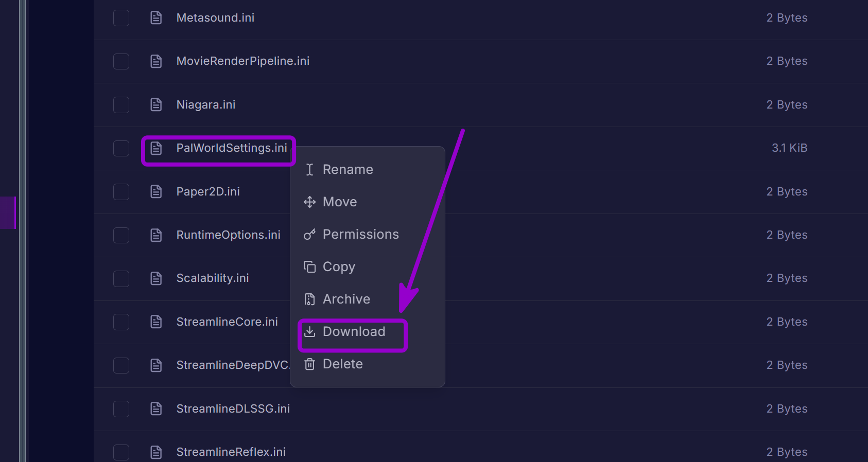868x462 pixels.
Task: Select Archive in the context menu
Action: [x=367, y=299]
